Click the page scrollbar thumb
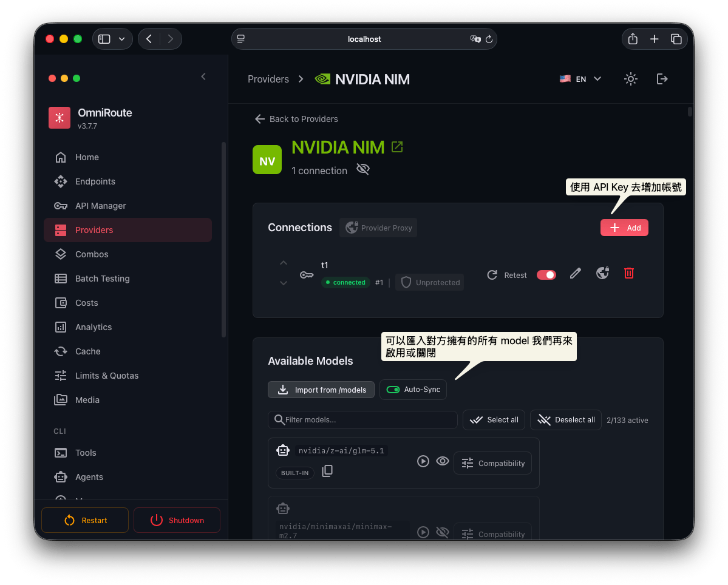This screenshot has height=585, width=728. (690, 112)
